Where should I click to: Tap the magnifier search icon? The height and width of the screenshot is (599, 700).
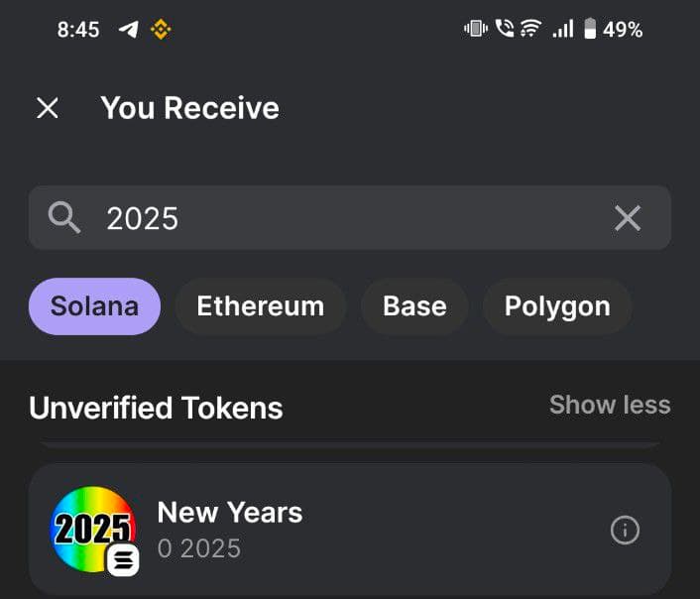(64, 217)
